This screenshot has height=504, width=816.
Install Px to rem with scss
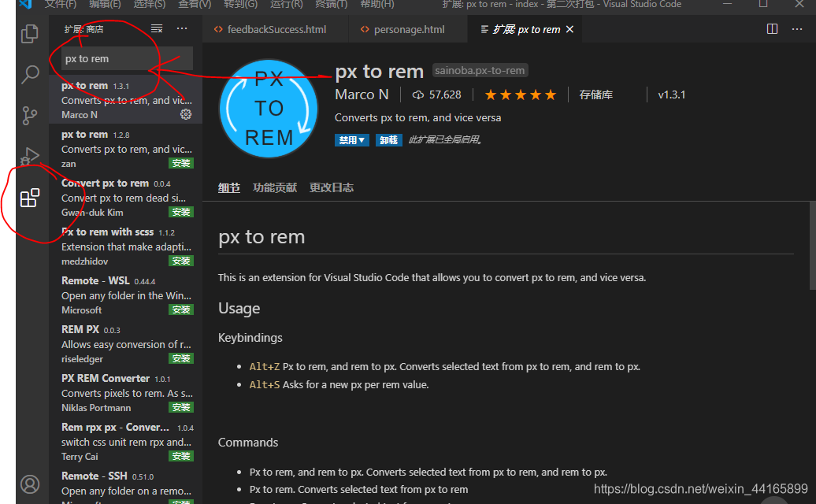pyautogui.click(x=181, y=261)
